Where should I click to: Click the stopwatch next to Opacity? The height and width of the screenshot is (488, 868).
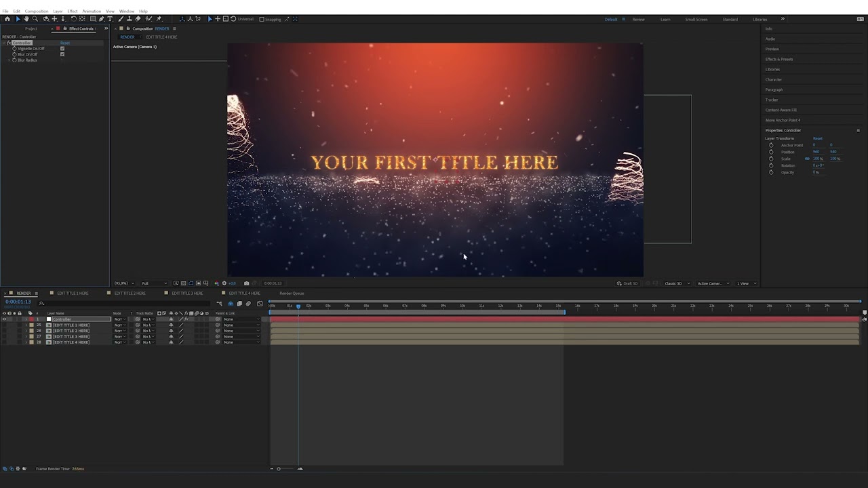[771, 172]
